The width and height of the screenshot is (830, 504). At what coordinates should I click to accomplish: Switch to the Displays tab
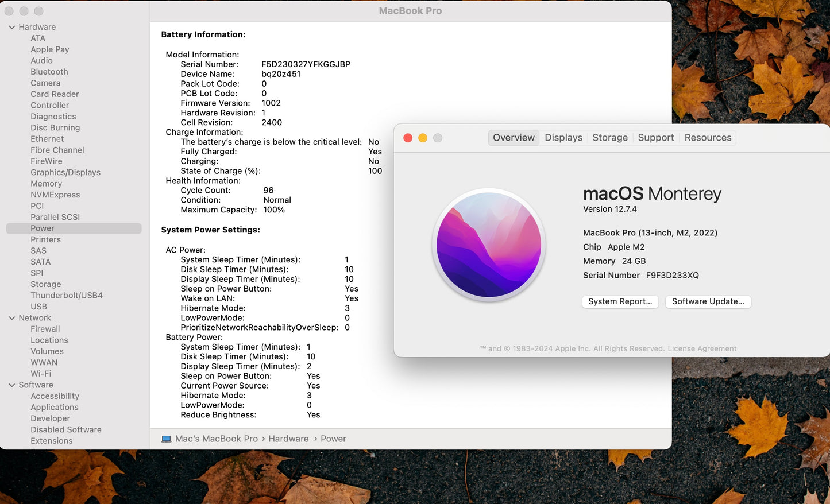point(563,138)
